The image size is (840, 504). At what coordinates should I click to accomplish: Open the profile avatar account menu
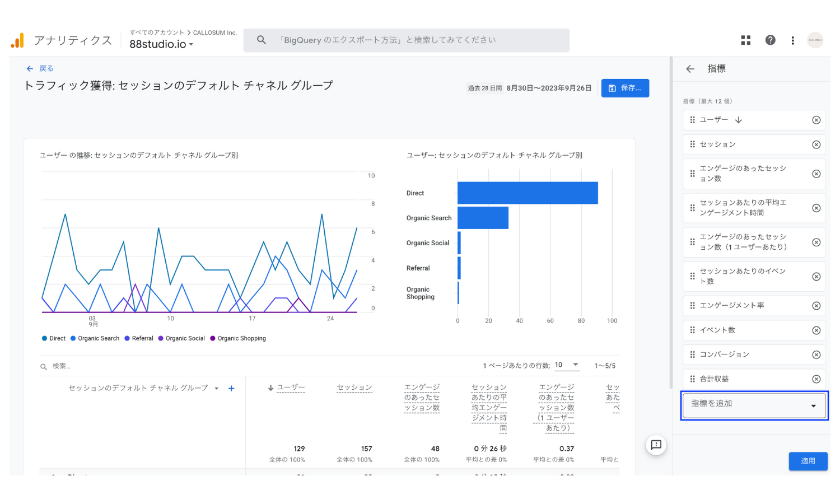pos(815,40)
